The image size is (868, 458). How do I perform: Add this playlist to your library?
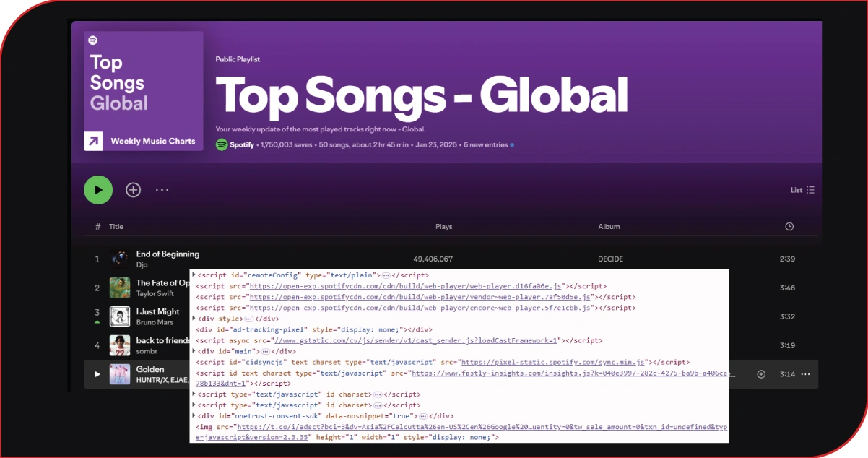pyautogui.click(x=133, y=189)
